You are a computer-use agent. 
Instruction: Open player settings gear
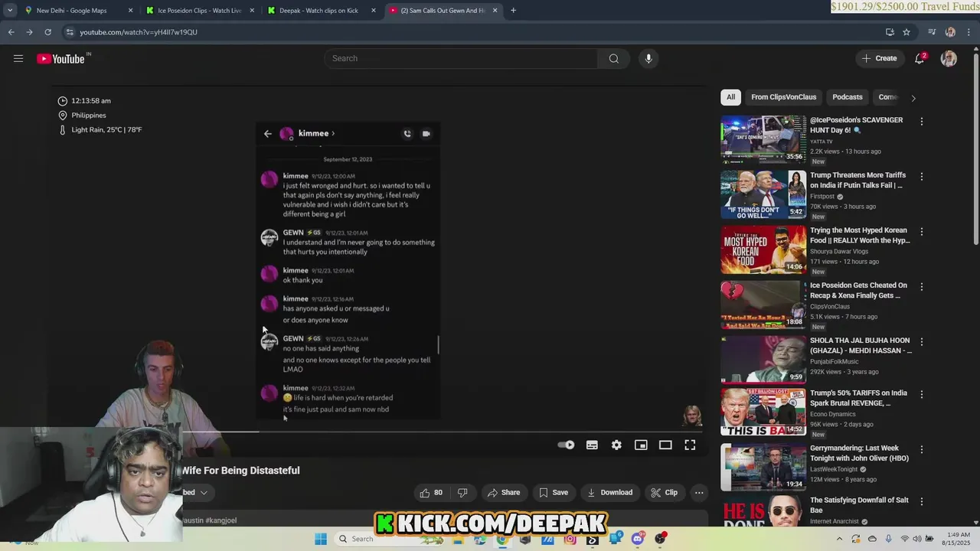(x=616, y=445)
